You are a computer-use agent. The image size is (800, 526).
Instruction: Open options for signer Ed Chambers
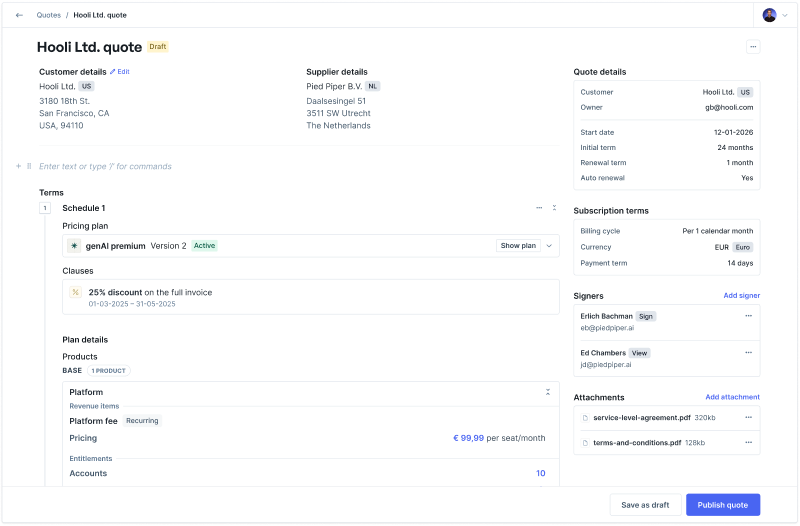click(x=748, y=353)
